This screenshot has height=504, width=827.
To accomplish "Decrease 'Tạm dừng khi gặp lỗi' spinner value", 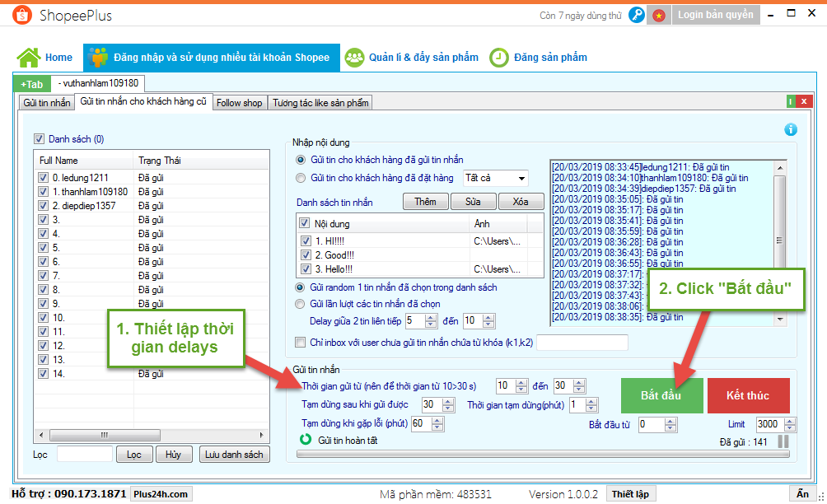I will (437, 427).
